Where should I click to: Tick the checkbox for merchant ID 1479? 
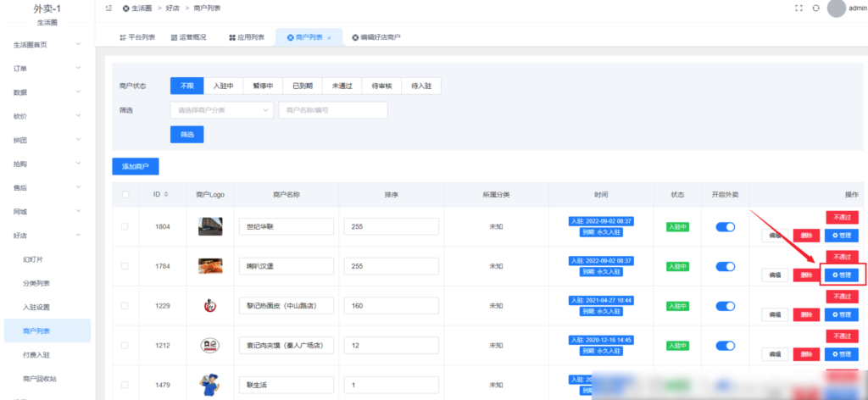(125, 385)
